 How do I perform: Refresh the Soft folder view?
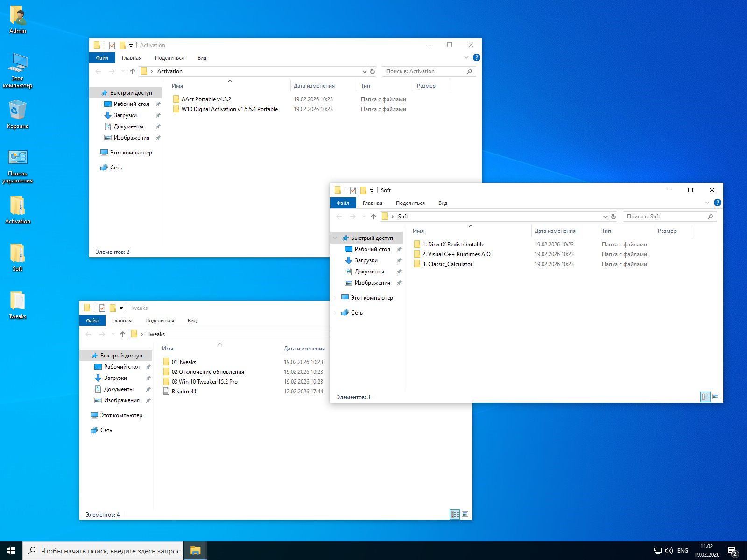[613, 217]
